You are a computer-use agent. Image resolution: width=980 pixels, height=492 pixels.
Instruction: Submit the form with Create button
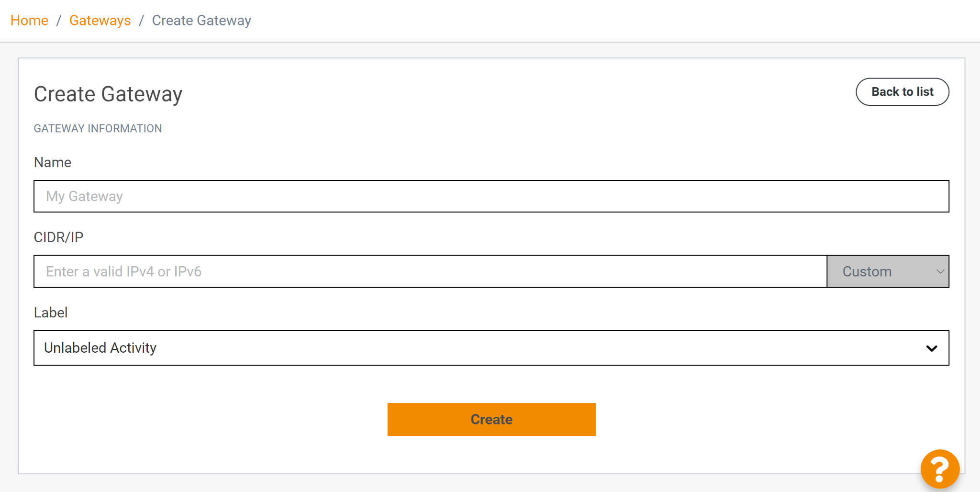[x=491, y=419]
